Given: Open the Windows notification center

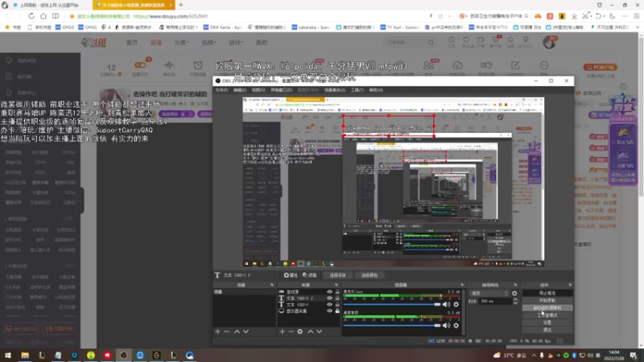Looking at the screenshot, I should point(634,355).
